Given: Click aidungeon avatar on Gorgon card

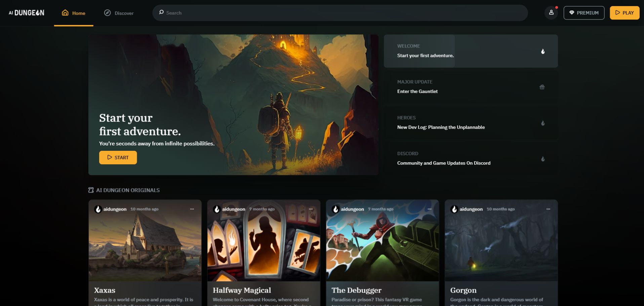Looking at the screenshot, I should (x=454, y=209).
